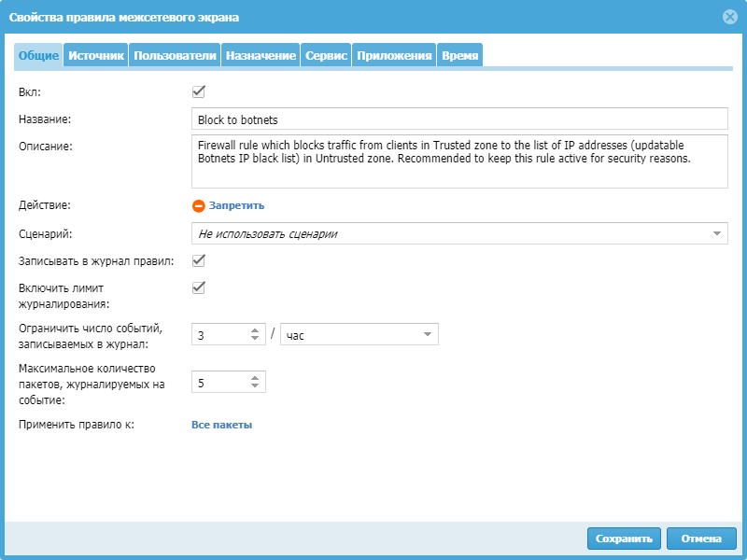Open the Время tab

click(460, 56)
